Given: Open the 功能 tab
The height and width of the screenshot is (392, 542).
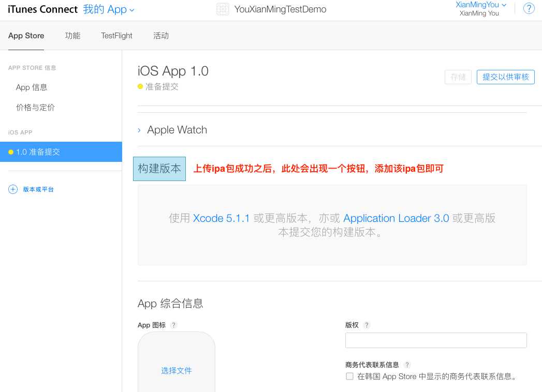Looking at the screenshot, I should coord(72,36).
